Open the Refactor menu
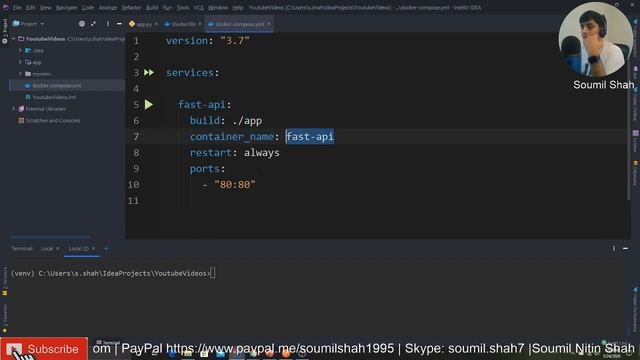The width and height of the screenshot is (640, 360). (x=131, y=7)
